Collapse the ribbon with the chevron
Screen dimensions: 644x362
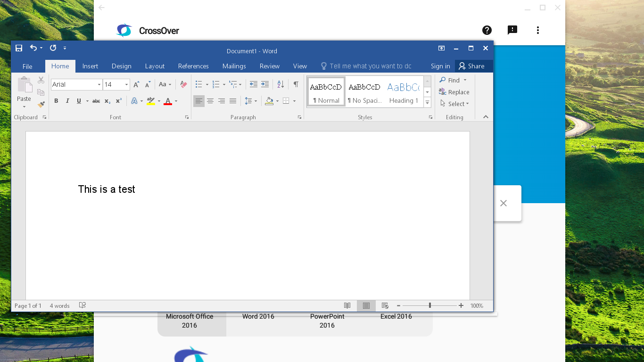(x=486, y=117)
